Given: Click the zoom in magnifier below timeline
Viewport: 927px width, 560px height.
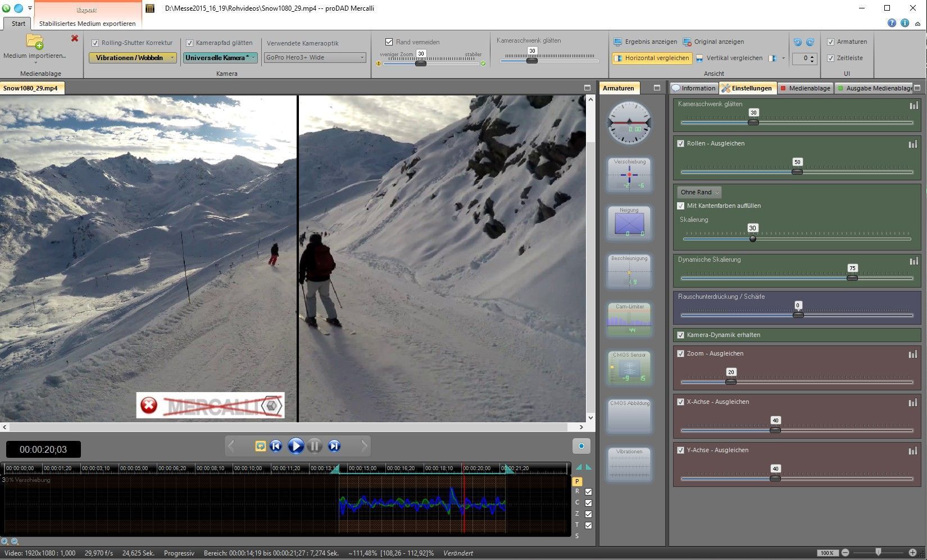Looking at the screenshot, I should 5,541.
